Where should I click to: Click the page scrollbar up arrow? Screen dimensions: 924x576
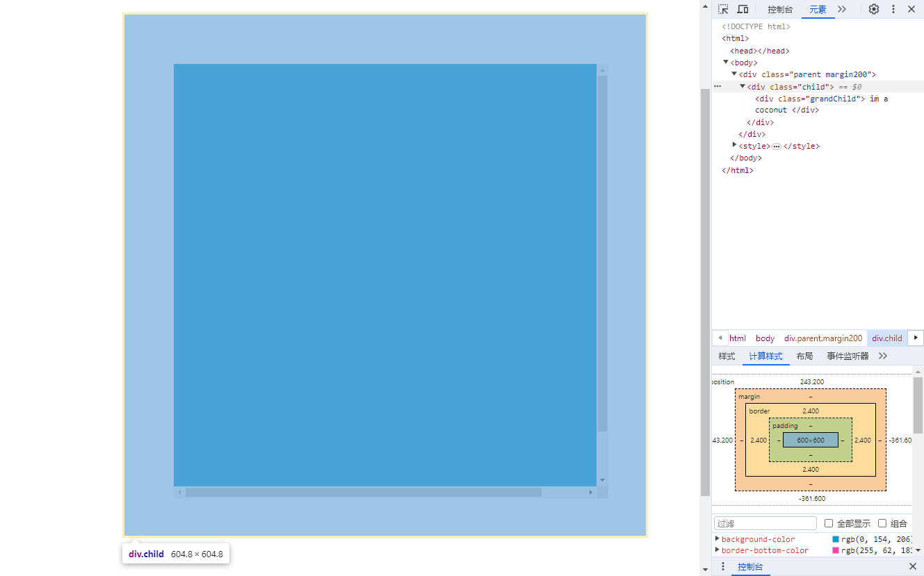(x=705, y=6)
